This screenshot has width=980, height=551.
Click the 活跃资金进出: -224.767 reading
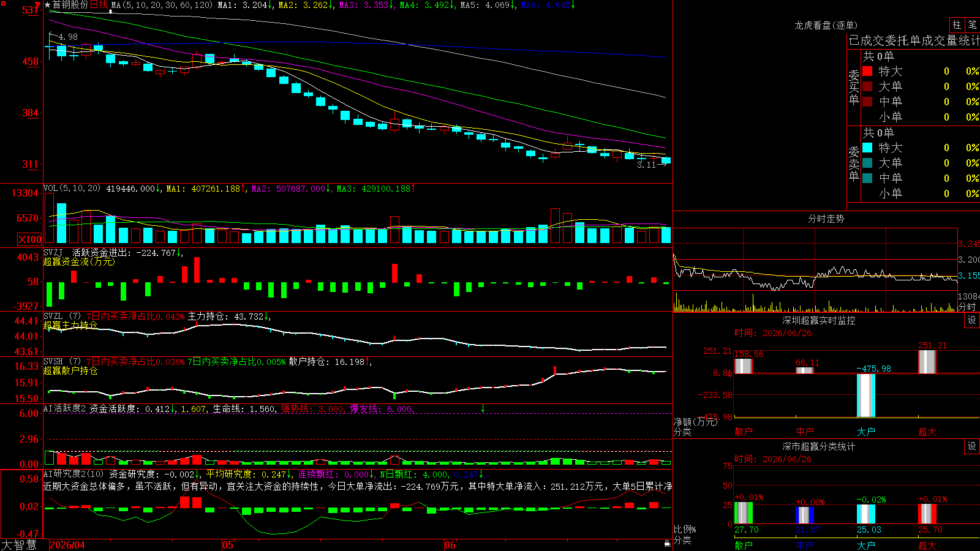pos(127,252)
